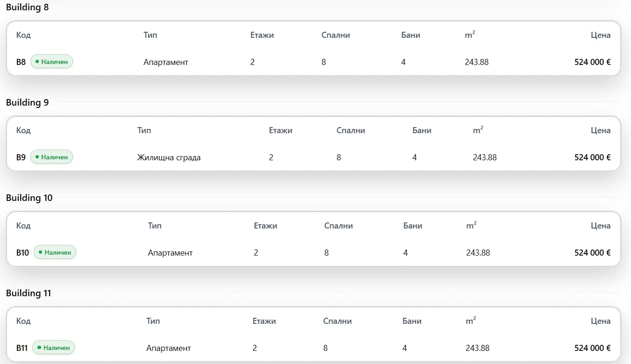
Task: Click Спални column header in Building 10 table
Action: coord(338,226)
